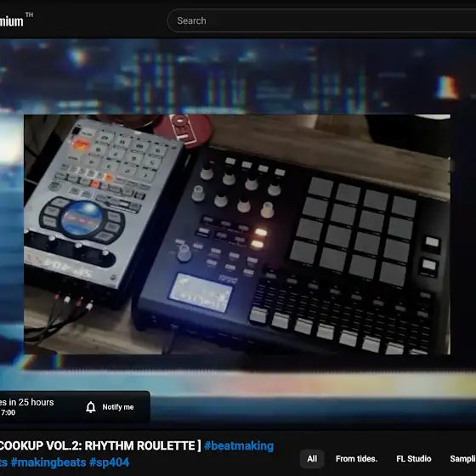Click the bell icon beside Notify me
Screen dimensions: 476x476
tap(90, 407)
